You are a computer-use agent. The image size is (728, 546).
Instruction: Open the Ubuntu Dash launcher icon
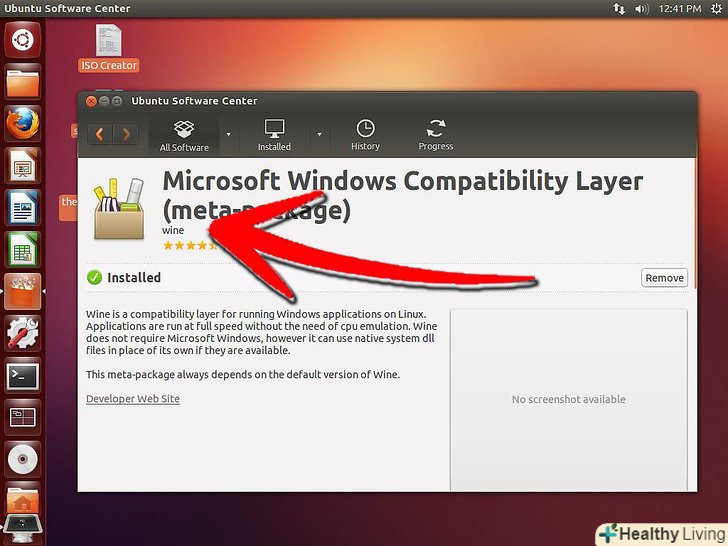pyautogui.click(x=23, y=40)
